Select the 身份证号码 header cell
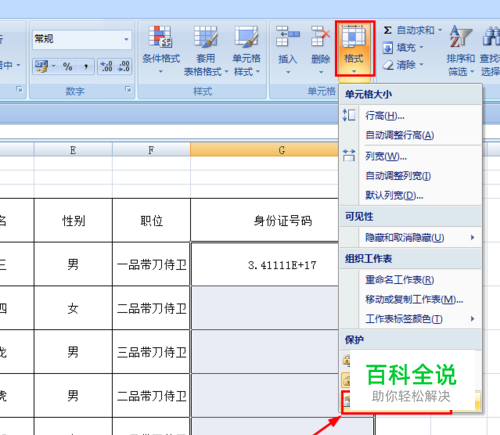 click(x=265, y=220)
